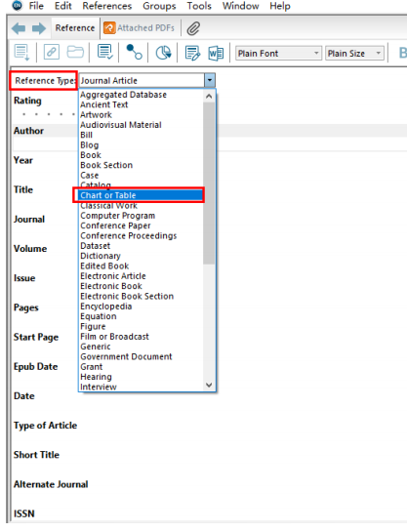The image size is (407, 532).
Task: Go forward with the right arrow icon
Action: tap(39, 28)
